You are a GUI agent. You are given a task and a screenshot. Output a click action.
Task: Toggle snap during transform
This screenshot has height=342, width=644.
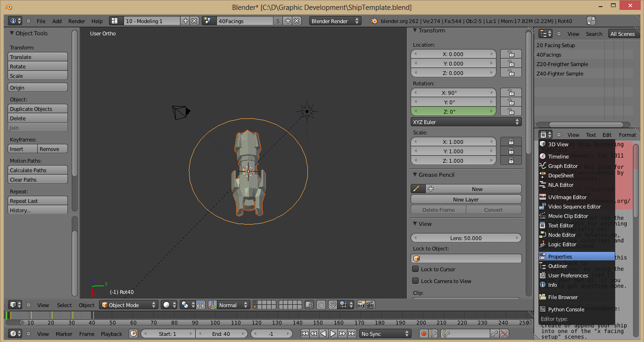[333, 305]
